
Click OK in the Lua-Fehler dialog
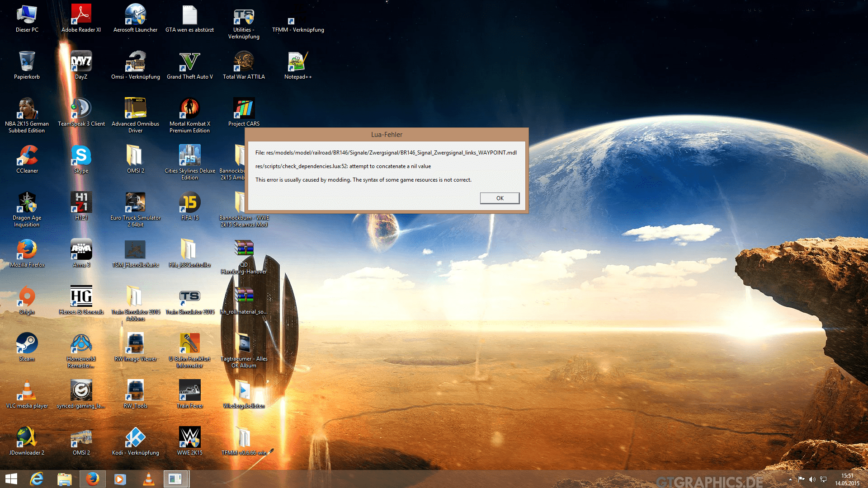point(500,198)
